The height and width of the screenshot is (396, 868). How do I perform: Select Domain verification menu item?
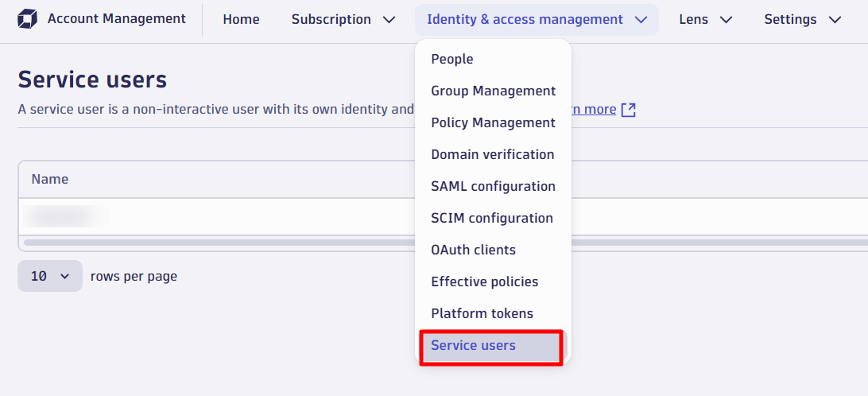[x=492, y=154]
